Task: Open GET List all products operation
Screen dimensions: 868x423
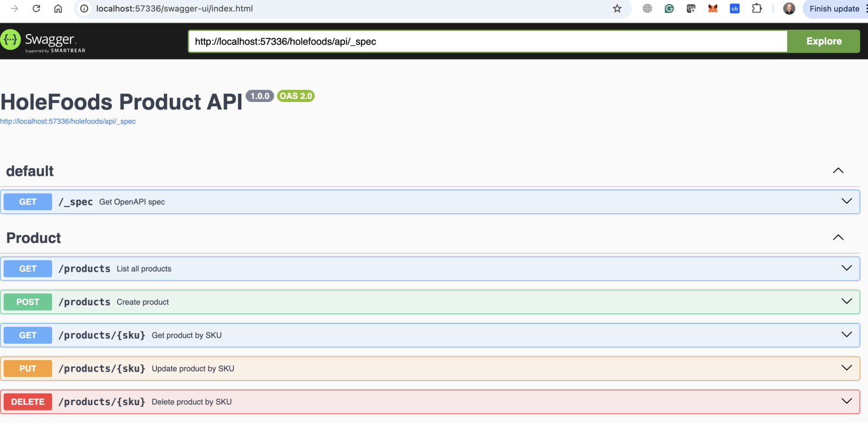Action: pyautogui.click(x=144, y=269)
